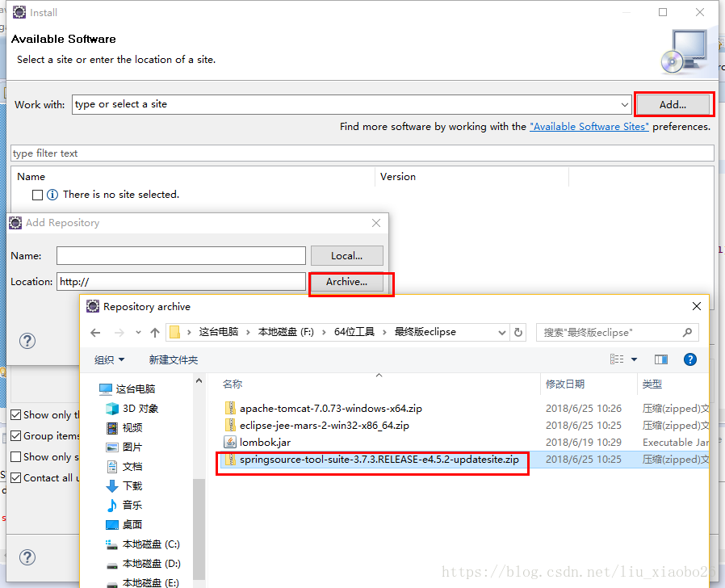The width and height of the screenshot is (725, 588).
Task: Toggle the "Group items" checkbox
Action: pos(15,436)
